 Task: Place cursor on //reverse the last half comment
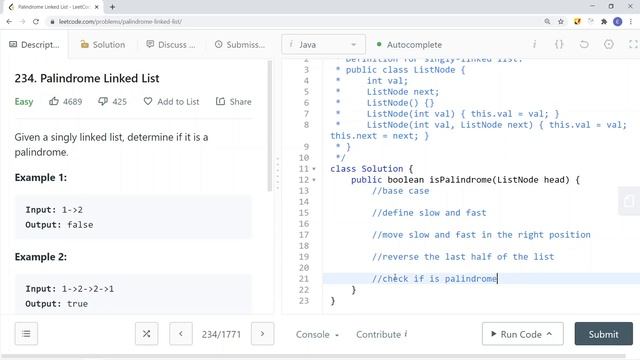coord(463,257)
